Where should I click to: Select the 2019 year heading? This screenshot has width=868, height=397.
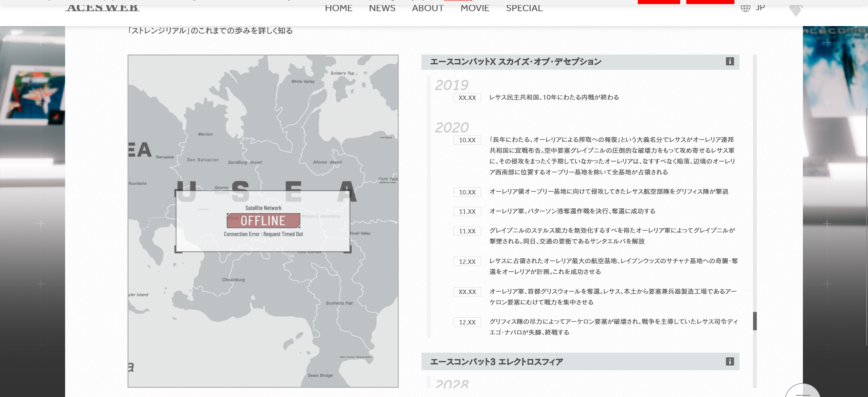pyautogui.click(x=452, y=85)
